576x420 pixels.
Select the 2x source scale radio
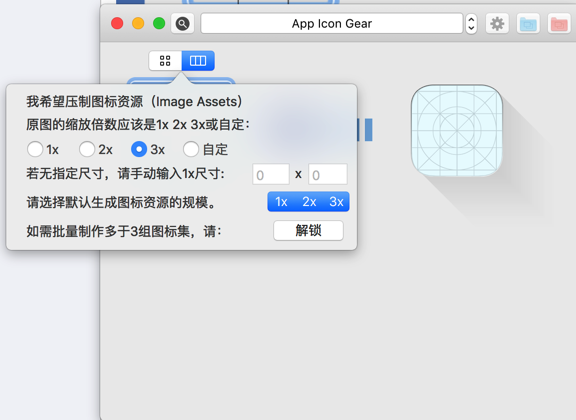pos(87,150)
